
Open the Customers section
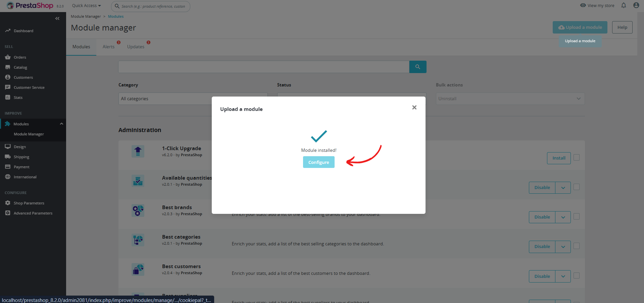tap(23, 77)
